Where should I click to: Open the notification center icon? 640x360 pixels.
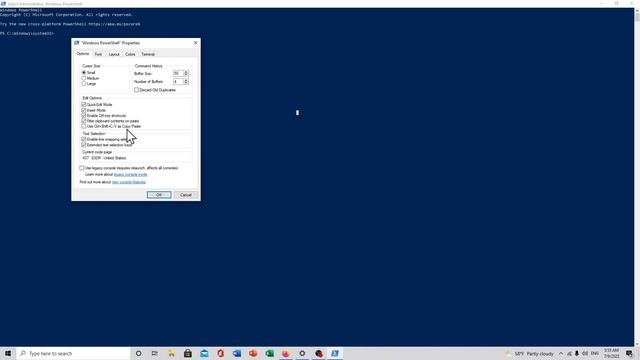[x=629, y=353]
